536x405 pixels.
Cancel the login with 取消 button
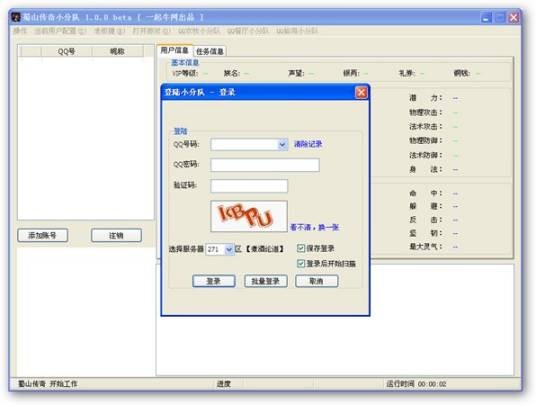[317, 281]
